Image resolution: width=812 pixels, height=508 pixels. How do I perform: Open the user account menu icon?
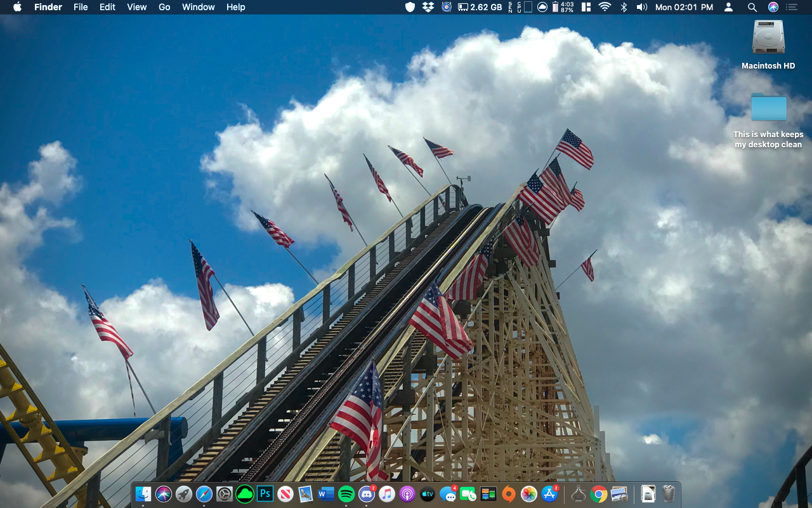point(729,7)
